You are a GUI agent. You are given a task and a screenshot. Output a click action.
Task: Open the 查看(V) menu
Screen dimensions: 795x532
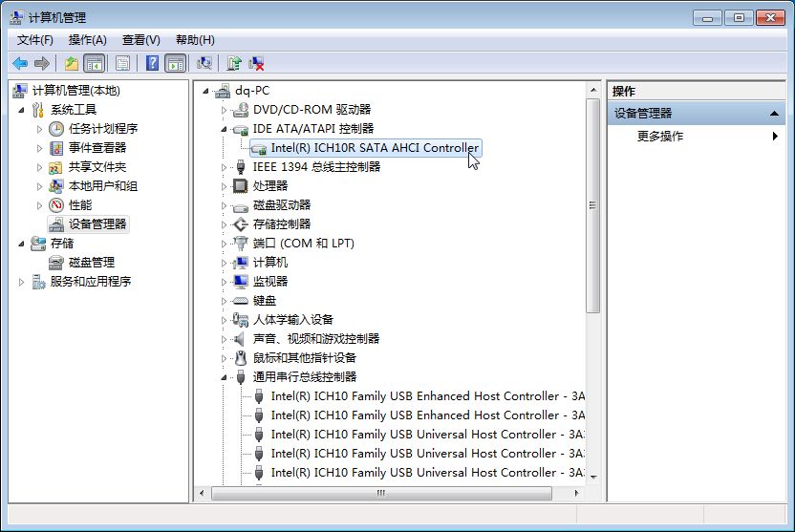(x=141, y=40)
